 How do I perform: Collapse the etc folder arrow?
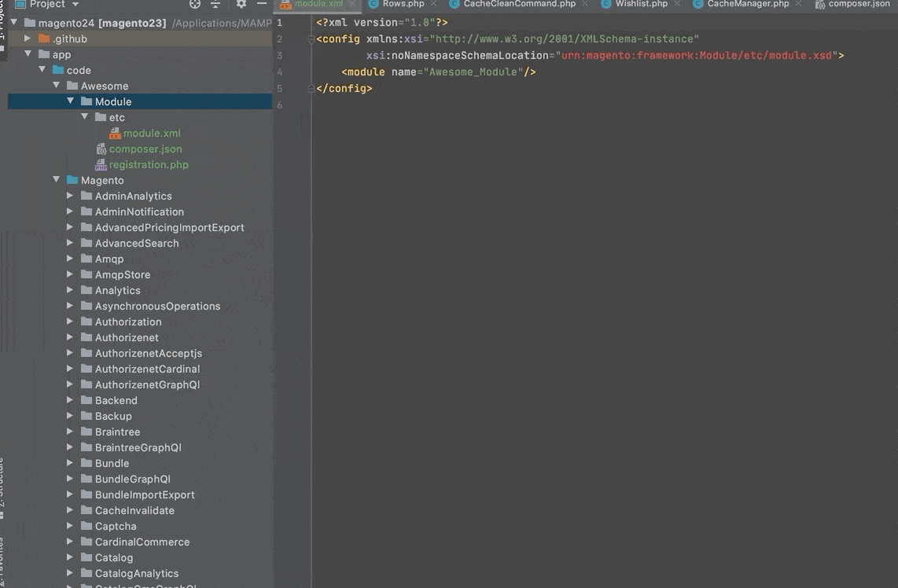pos(85,117)
